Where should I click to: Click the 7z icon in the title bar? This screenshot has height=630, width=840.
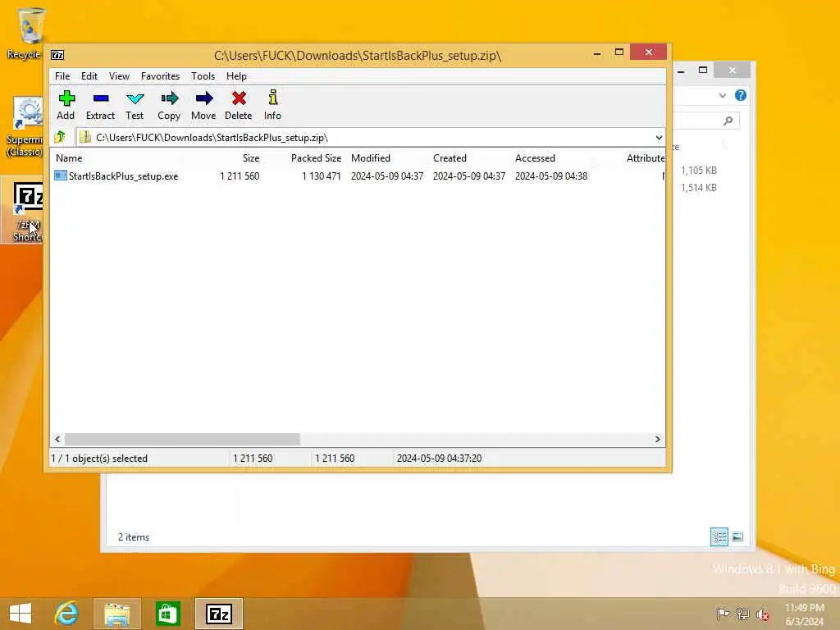coord(57,55)
